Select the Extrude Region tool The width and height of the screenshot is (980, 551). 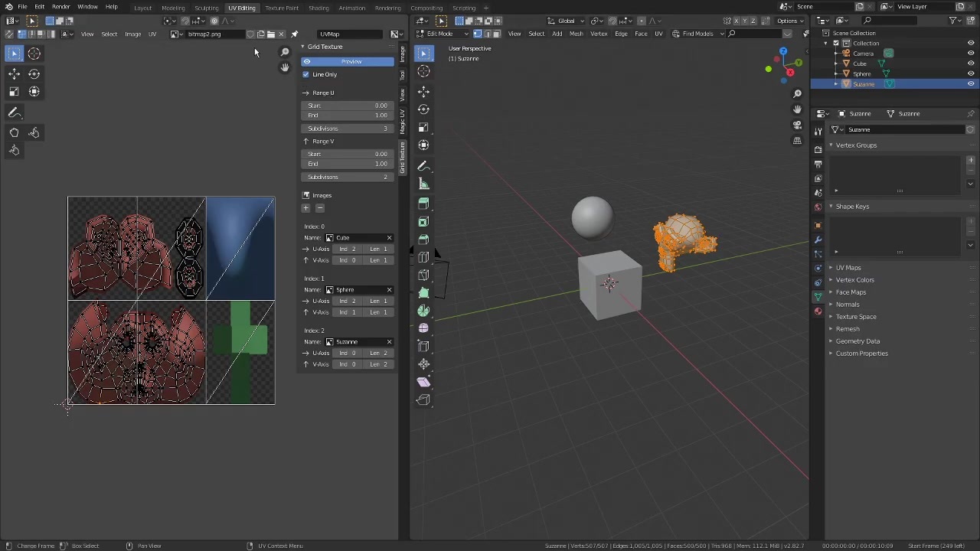(x=423, y=204)
